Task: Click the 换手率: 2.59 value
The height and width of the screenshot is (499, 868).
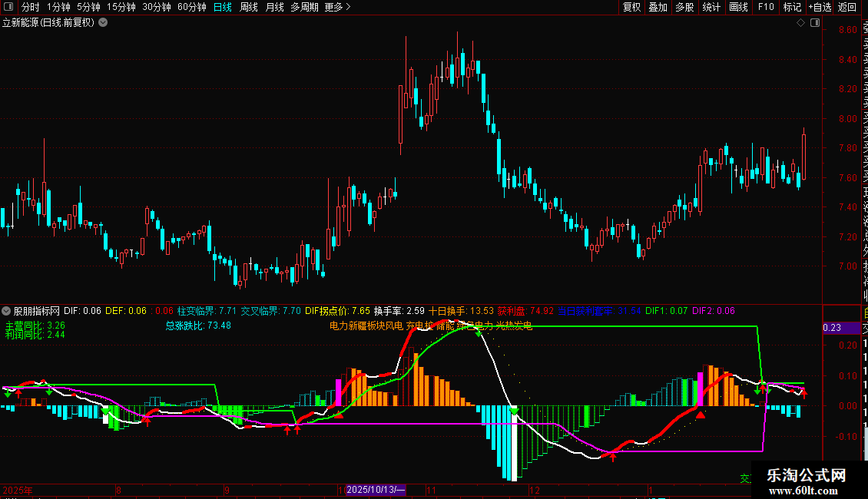Action: pos(399,311)
